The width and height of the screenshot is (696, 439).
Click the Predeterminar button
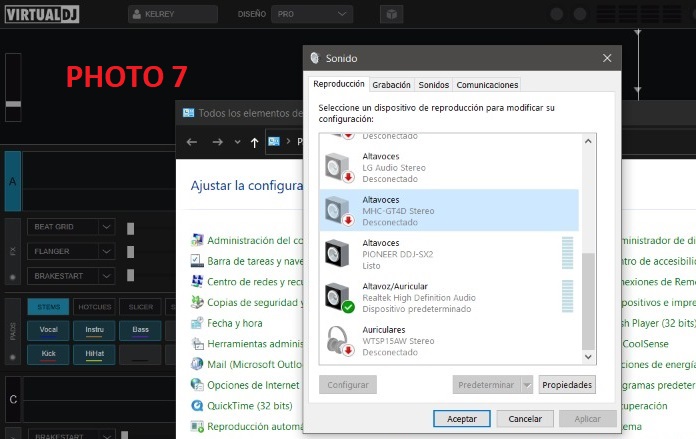[486, 385]
